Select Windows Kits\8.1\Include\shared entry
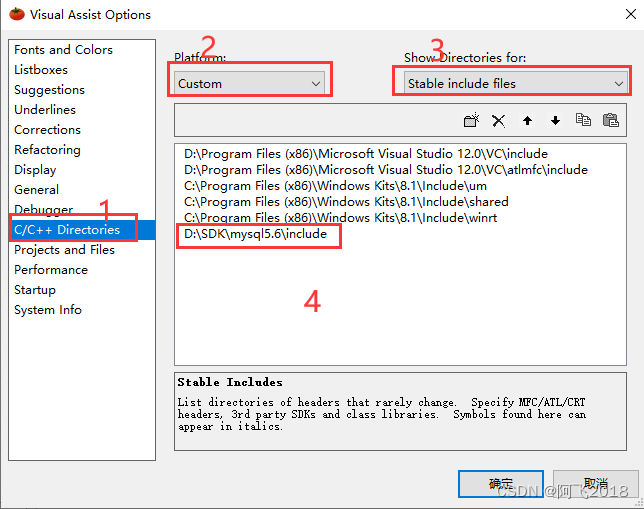 346,202
